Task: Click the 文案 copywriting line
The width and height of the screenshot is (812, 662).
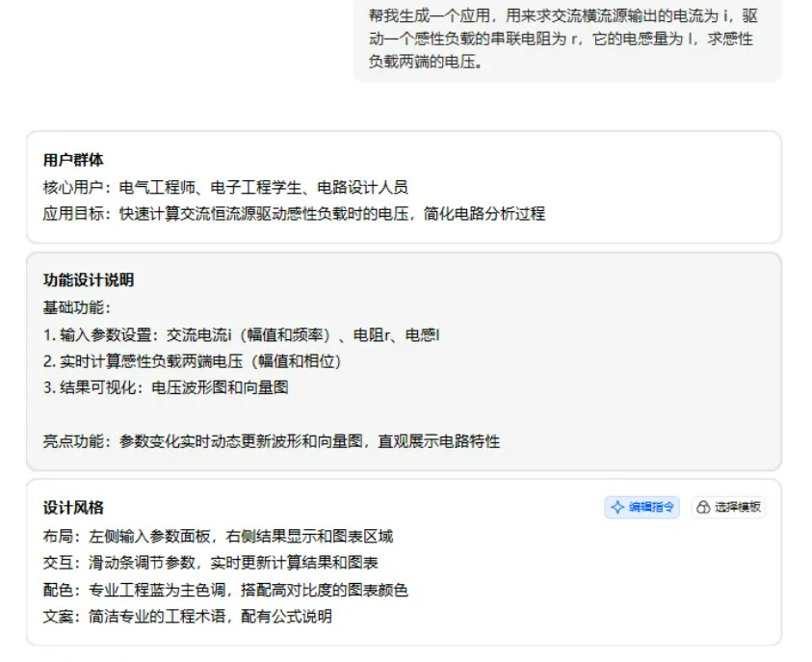Action: coord(188,617)
